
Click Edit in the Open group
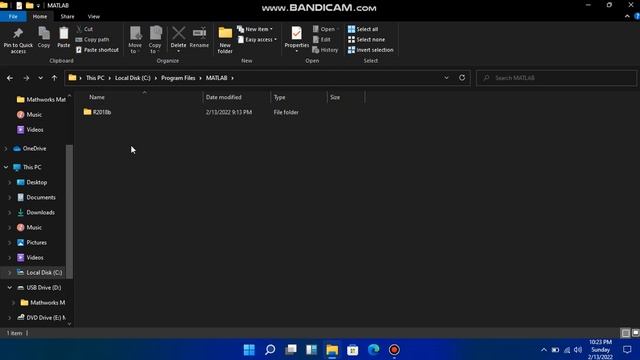(x=322, y=40)
